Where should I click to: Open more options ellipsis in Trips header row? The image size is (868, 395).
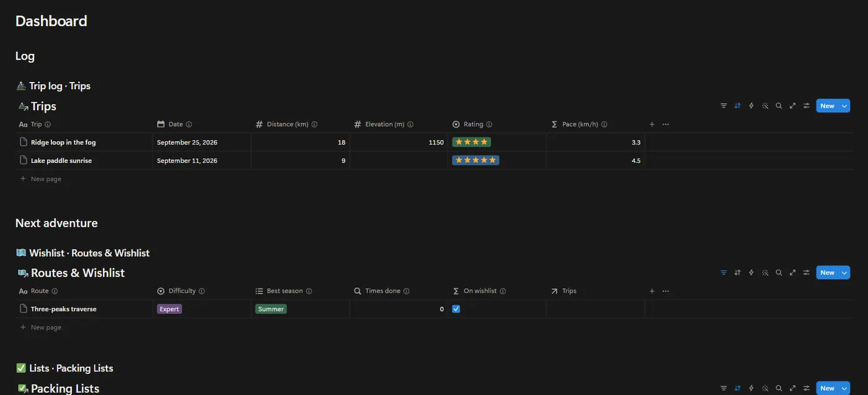(x=665, y=125)
